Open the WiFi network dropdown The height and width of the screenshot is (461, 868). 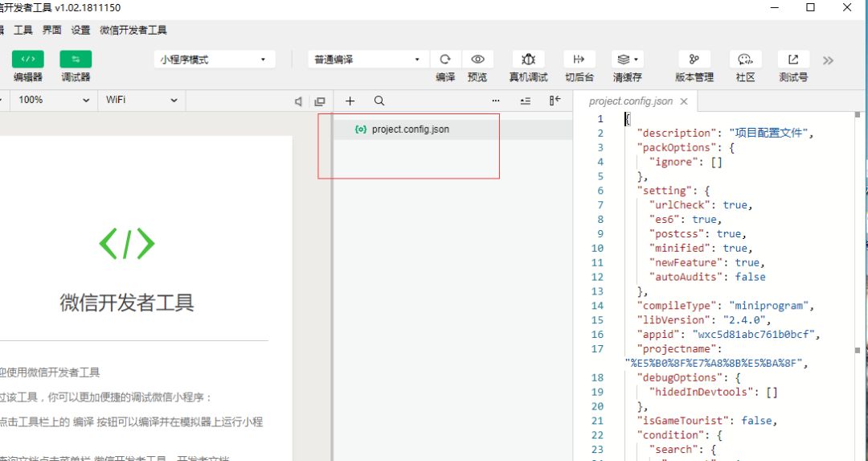[x=141, y=100]
